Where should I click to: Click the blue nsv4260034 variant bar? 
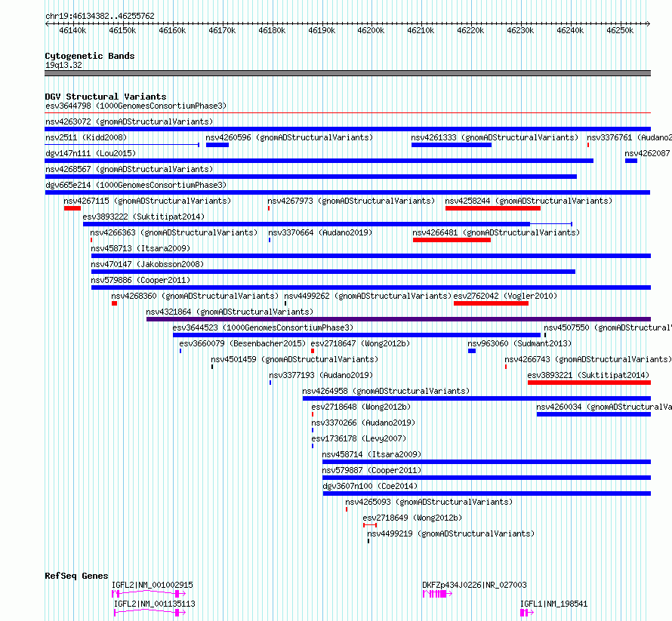tap(593, 414)
